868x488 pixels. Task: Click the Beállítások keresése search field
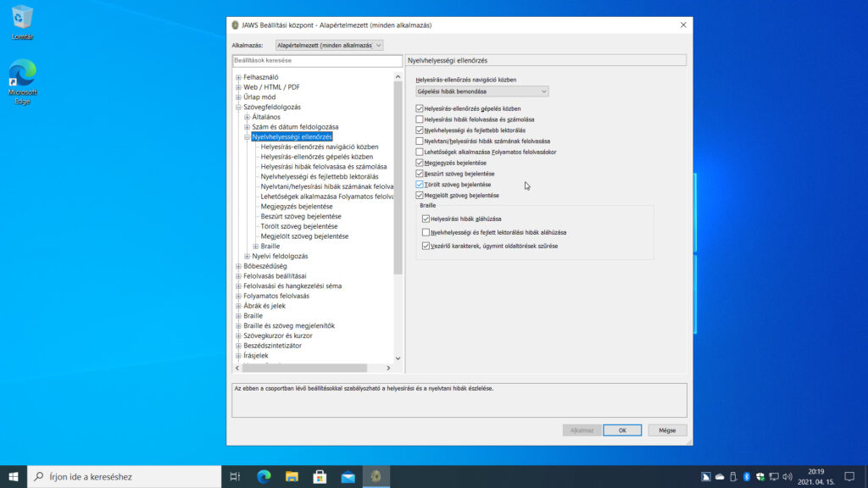[x=317, y=60]
